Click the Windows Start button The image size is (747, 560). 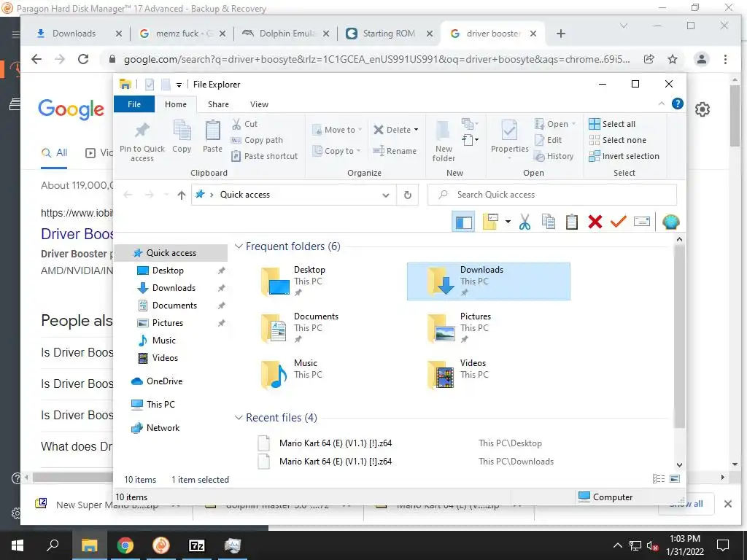click(x=18, y=545)
